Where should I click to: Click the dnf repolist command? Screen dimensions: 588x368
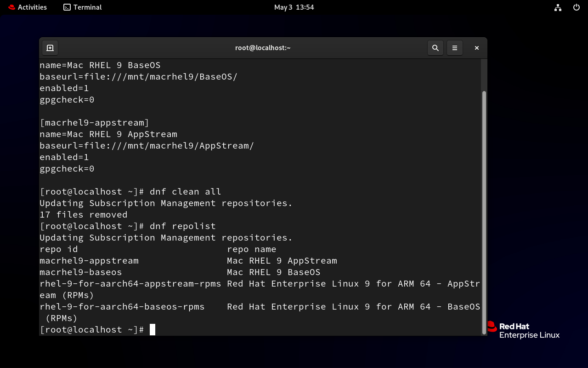pyautogui.click(x=183, y=226)
